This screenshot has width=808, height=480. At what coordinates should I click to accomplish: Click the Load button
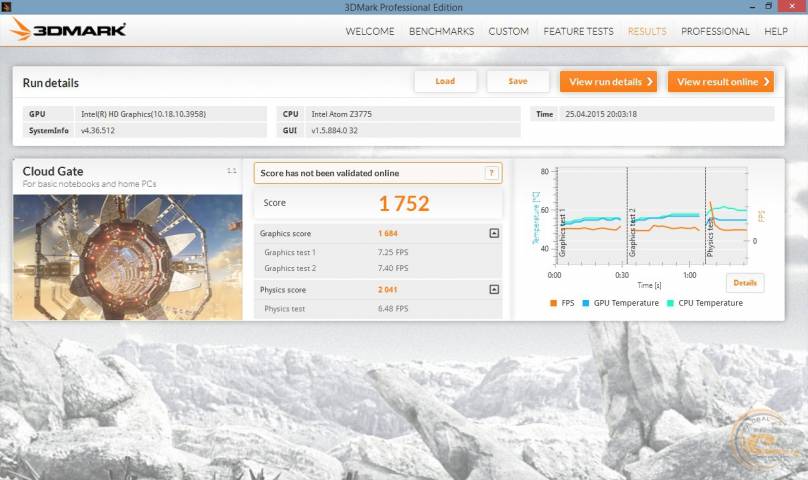(x=445, y=81)
